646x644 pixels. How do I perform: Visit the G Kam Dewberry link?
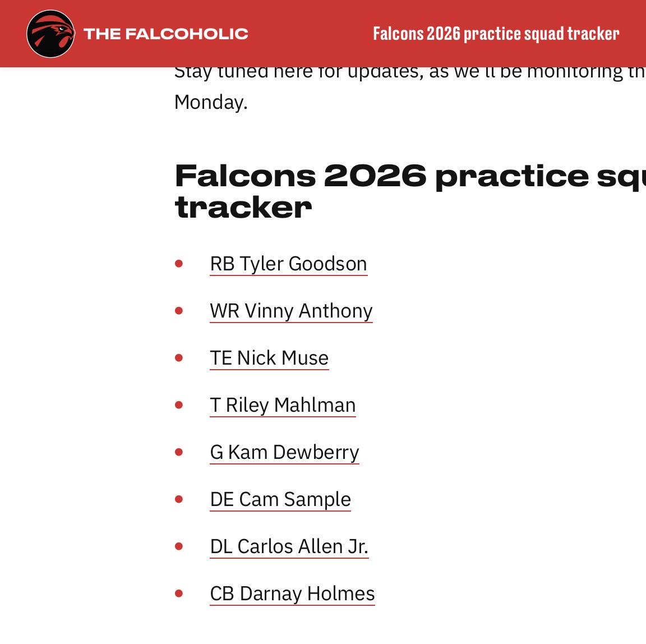(x=285, y=452)
